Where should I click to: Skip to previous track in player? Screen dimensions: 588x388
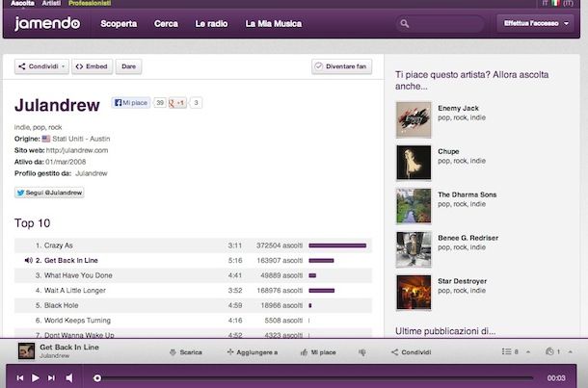click(x=20, y=377)
